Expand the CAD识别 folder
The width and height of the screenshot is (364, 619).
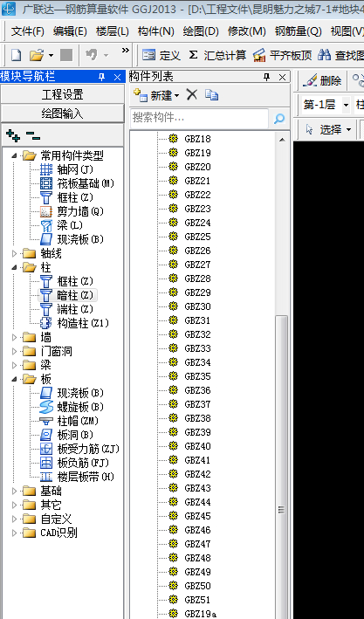14,533
